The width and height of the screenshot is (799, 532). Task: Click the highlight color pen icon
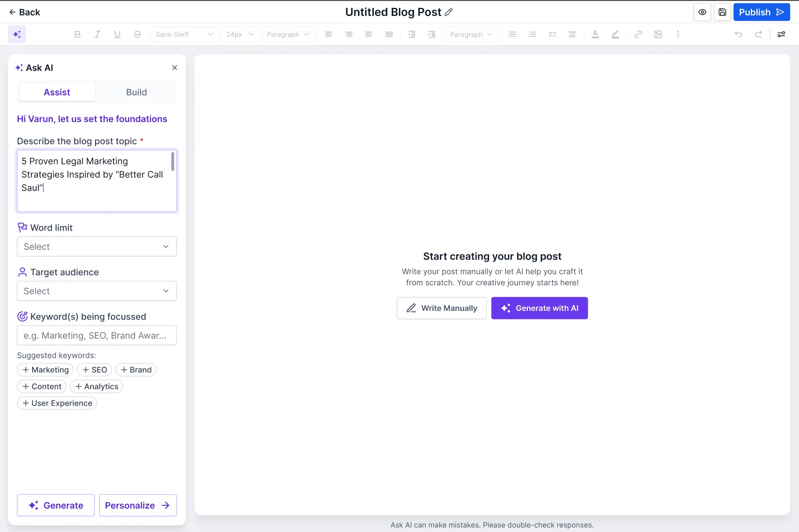pyautogui.click(x=615, y=34)
